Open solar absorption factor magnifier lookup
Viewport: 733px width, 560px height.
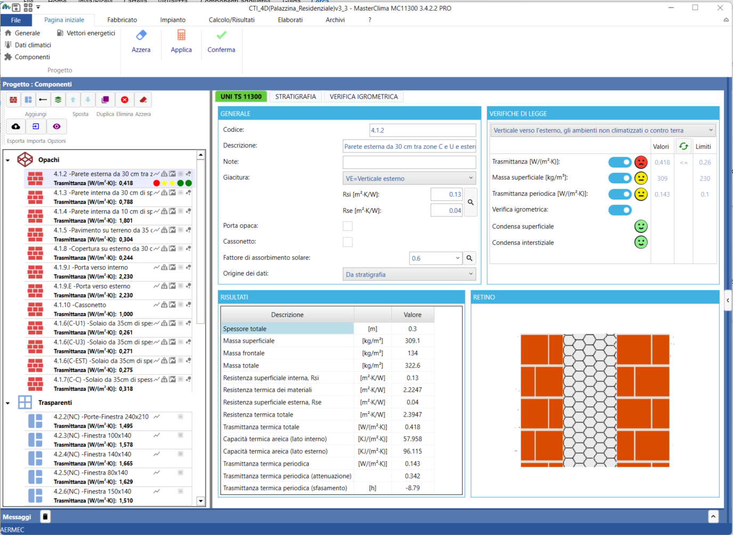pyautogui.click(x=470, y=258)
